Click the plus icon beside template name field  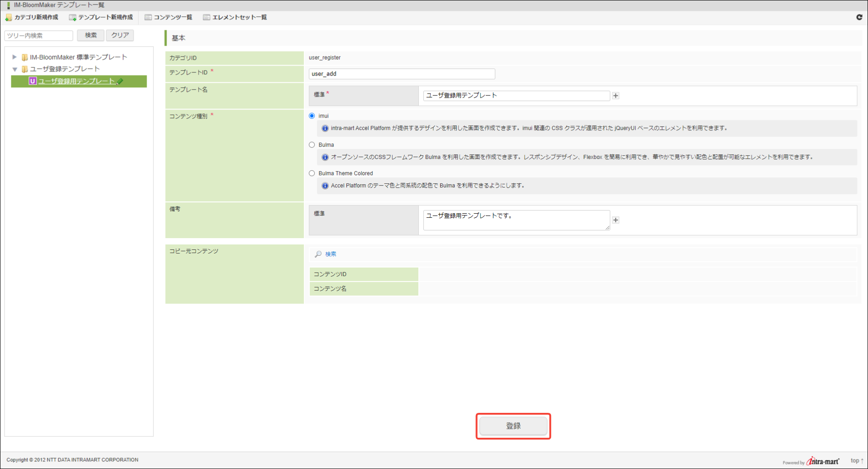click(615, 96)
